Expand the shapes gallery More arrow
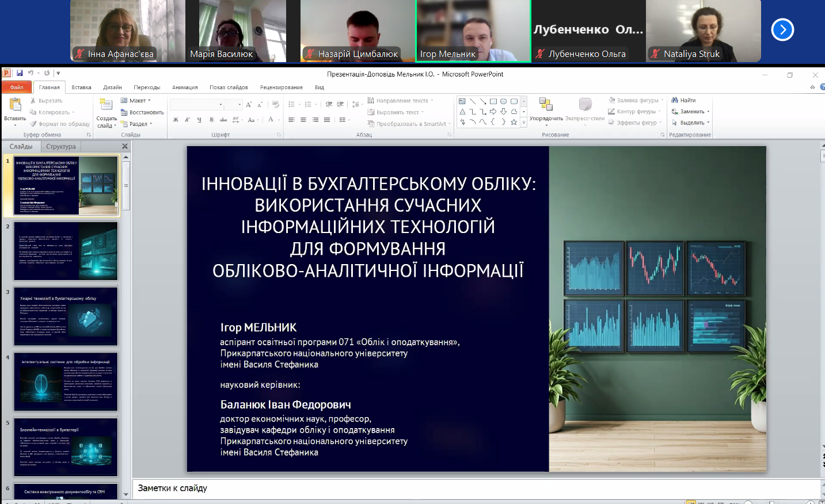Image resolution: width=825 pixels, height=504 pixels. [523, 123]
